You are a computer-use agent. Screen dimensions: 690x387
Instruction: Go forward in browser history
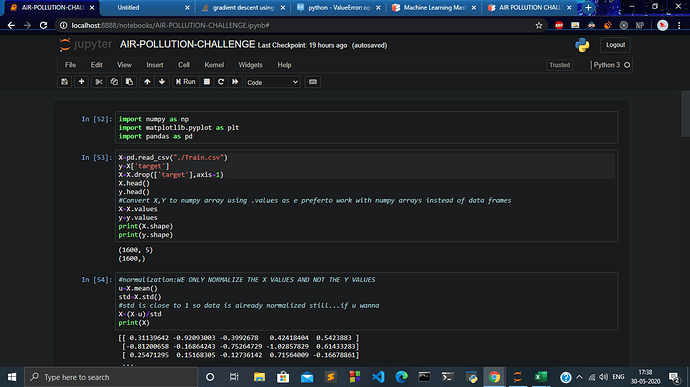point(27,26)
